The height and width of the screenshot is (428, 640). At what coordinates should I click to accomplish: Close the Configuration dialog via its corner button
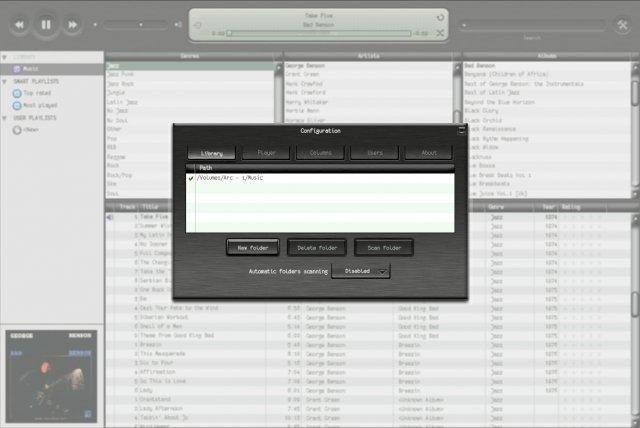click(x=462, y=131)
